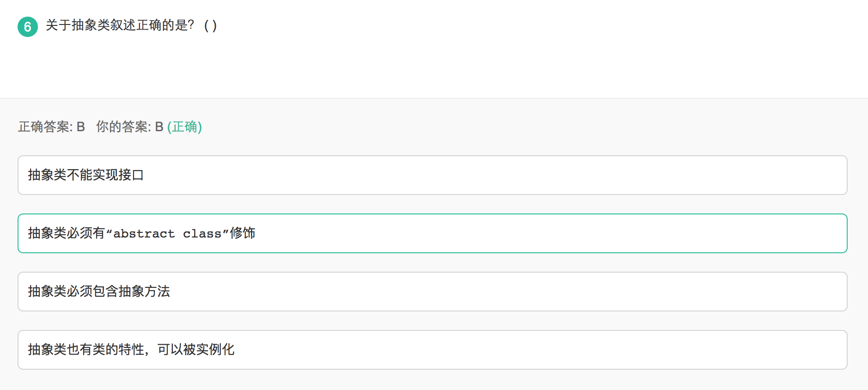Click the letter B after 正确答案
Viewport: 868px width, 390px height.
81,127
